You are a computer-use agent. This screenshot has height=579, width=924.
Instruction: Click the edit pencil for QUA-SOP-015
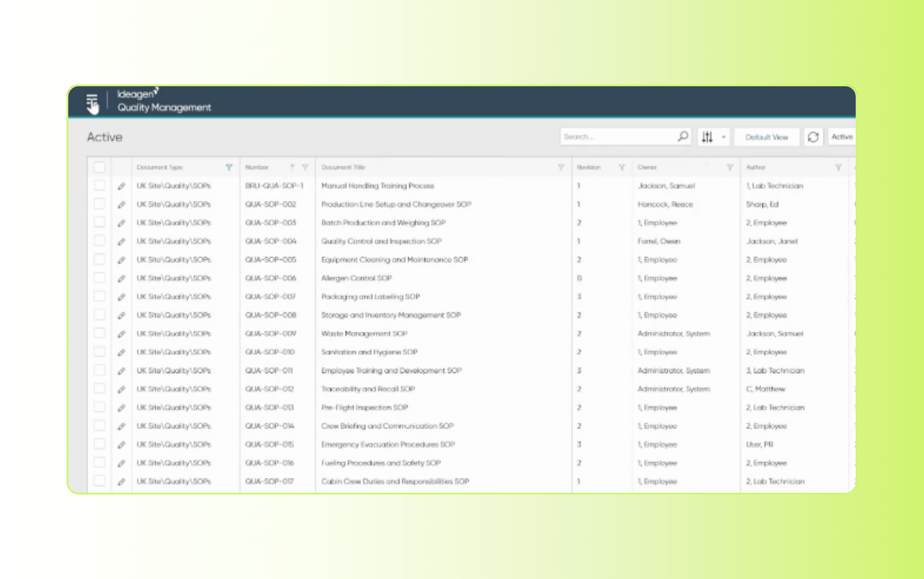click(x=122, y=445)
